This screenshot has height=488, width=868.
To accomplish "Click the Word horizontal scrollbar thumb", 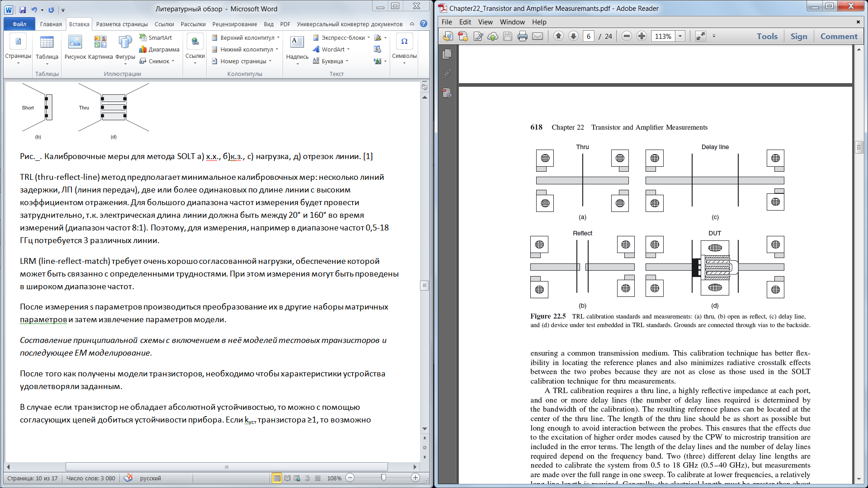I will pos(226,467).
